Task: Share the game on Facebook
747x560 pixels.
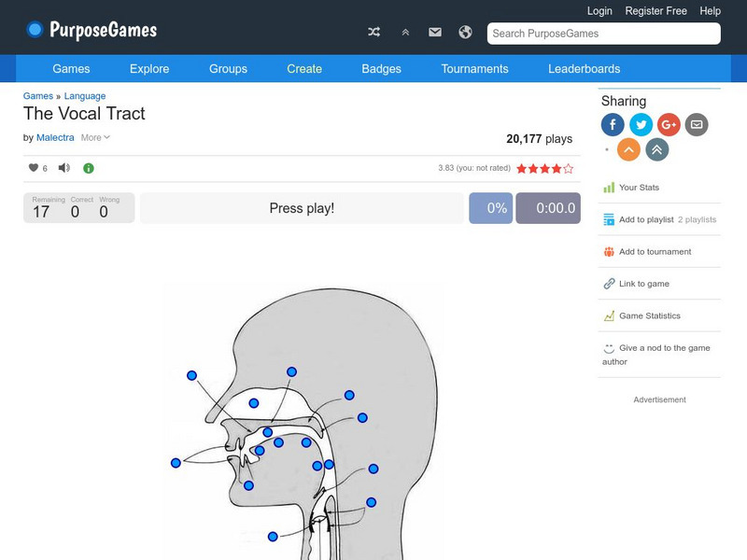Action: (613, 124)
